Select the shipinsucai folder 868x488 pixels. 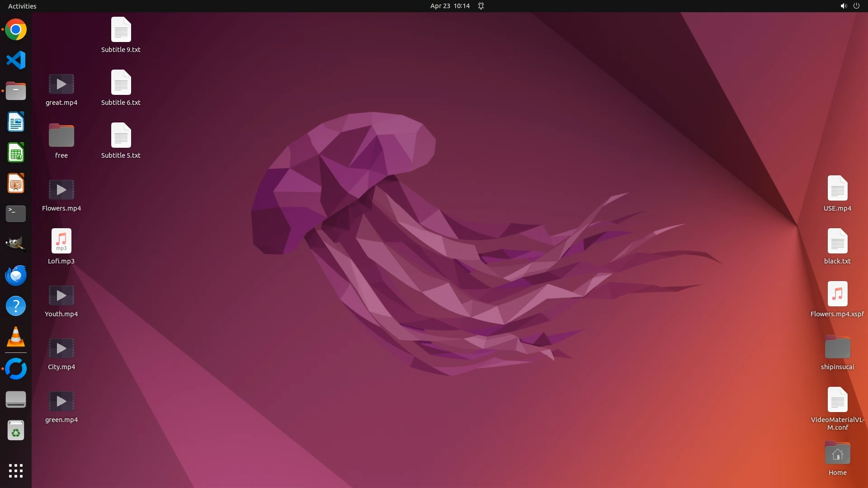click(837, 348)
